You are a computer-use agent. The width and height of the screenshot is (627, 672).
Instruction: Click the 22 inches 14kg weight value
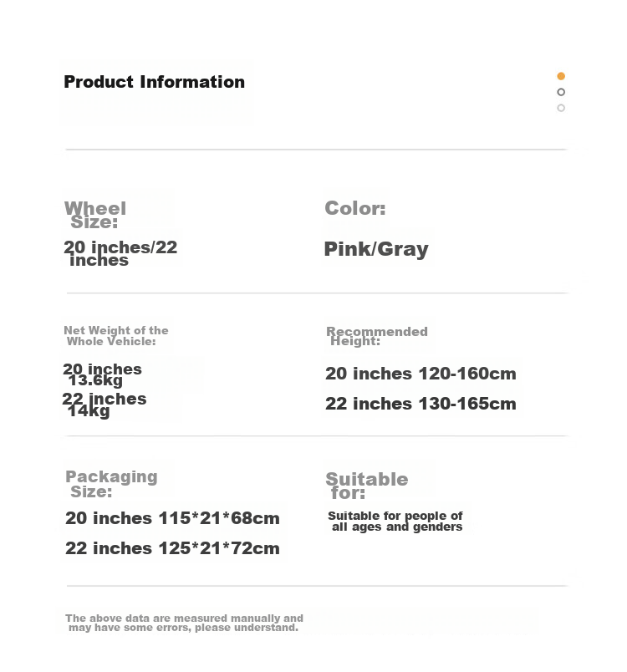point(104,405)
